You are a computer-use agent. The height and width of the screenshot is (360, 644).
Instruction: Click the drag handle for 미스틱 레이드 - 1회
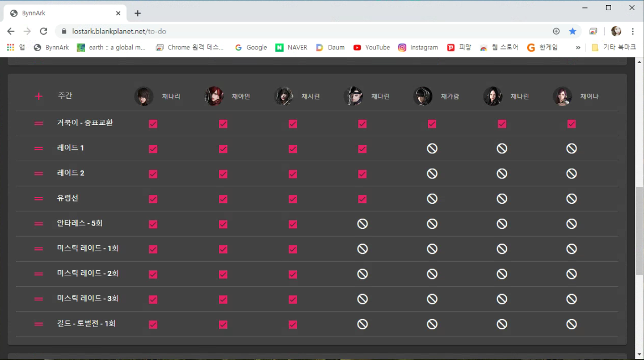coord(39,249)
